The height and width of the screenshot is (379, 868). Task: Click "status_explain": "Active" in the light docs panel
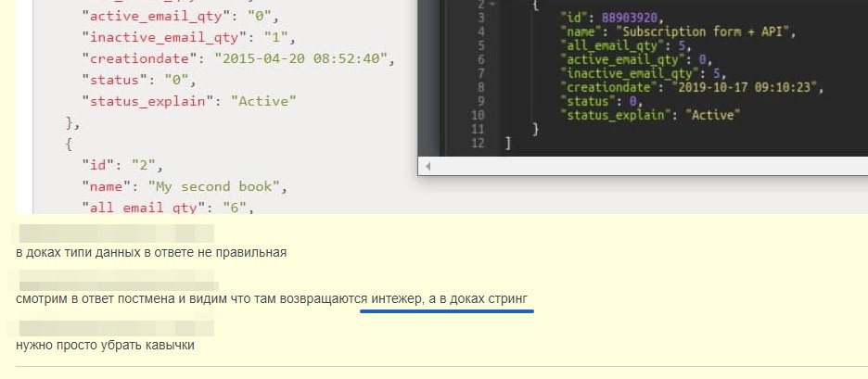(x=189, y=101)
